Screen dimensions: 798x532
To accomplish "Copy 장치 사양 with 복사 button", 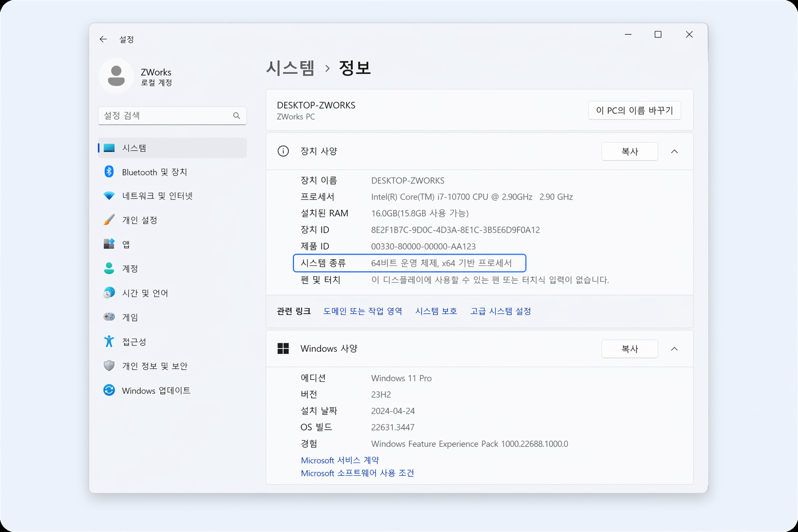I will coord(630,151).
